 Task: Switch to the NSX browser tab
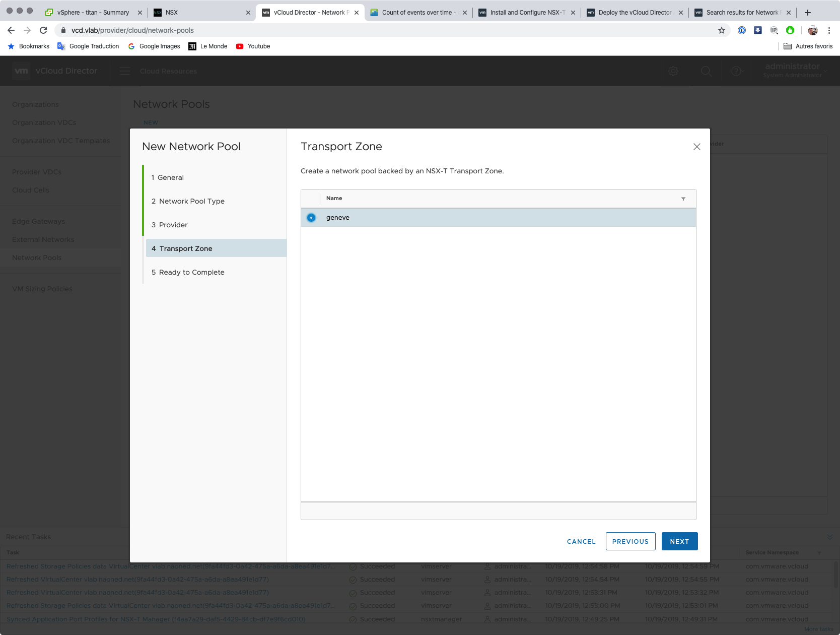tap(201, 13)
